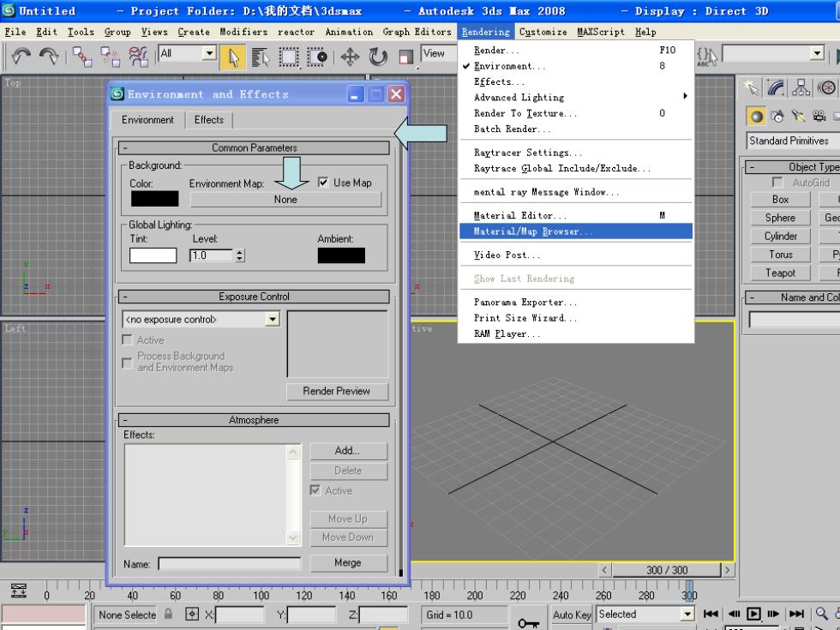The height and width of the screenshot is (630, 840).
Task: Collapse the Common Parameters rollout
Action: point(254,147)
